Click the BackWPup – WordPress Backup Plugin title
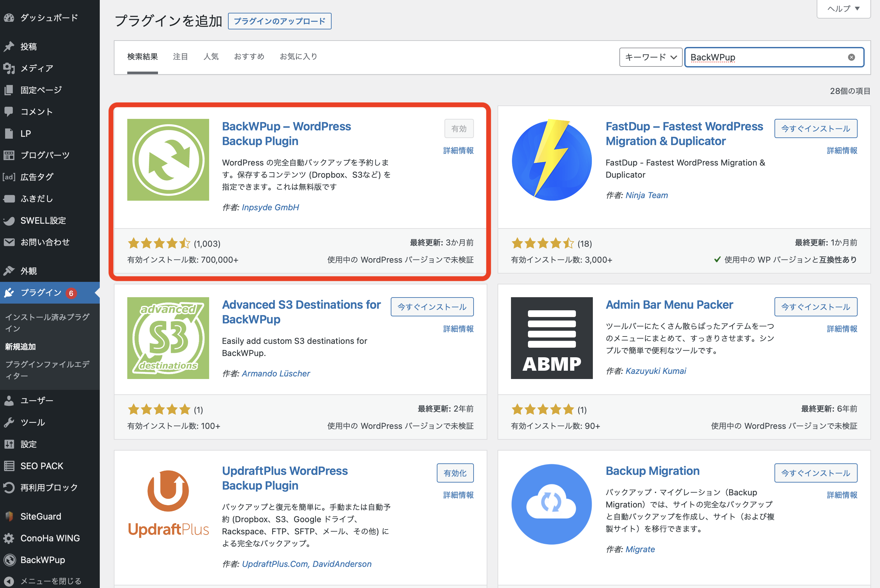880x588 pixels. [286, 134]
